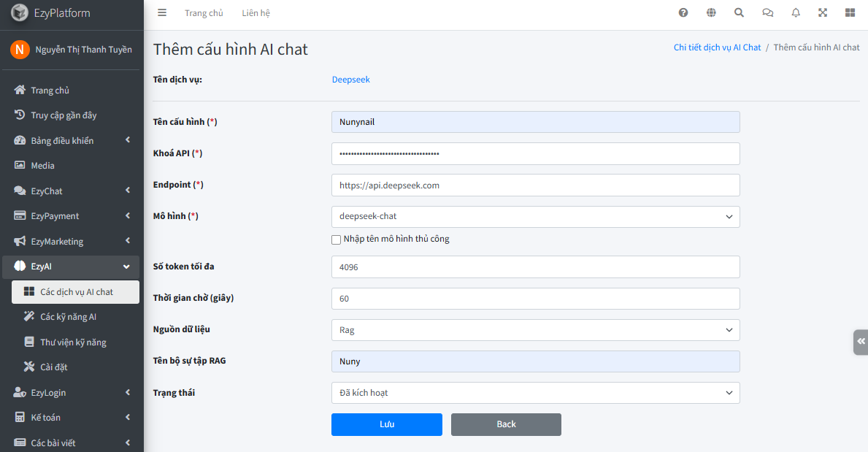Expand the EzyPayment submenu chevron
868x452 pixels.
(128, 215)
